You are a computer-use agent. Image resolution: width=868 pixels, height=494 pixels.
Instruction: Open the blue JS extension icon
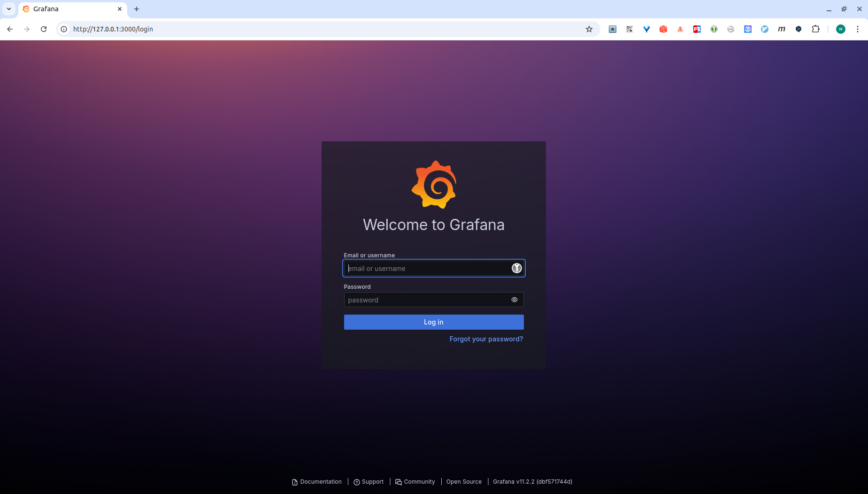[748, 29]
